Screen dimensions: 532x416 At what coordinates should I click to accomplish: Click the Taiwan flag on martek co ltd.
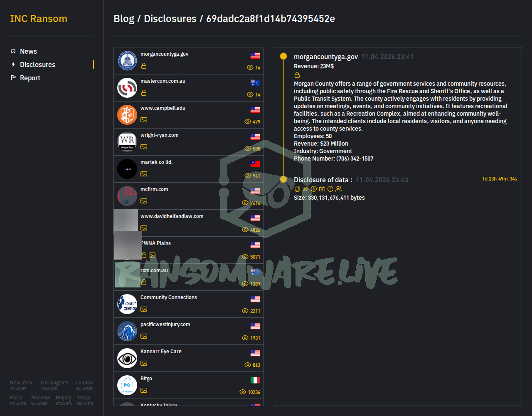pyautogui.click(x=255, y=164)
